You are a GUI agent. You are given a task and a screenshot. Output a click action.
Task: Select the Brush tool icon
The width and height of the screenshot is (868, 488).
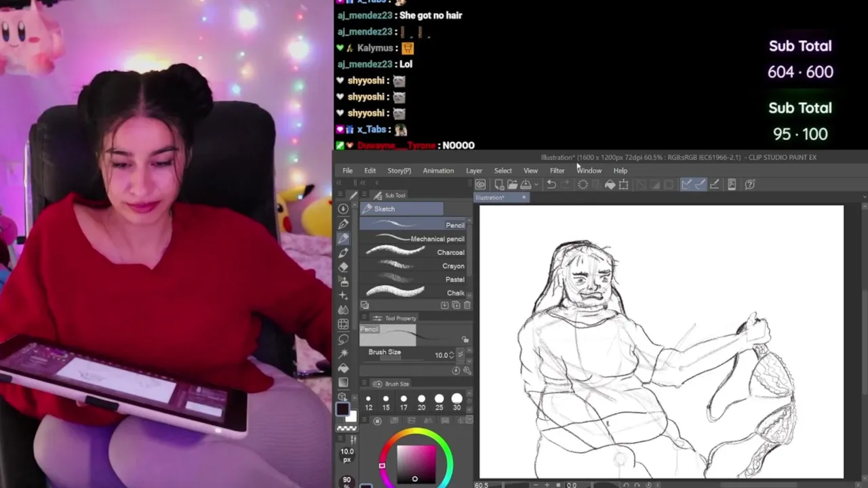pos(343,253)
